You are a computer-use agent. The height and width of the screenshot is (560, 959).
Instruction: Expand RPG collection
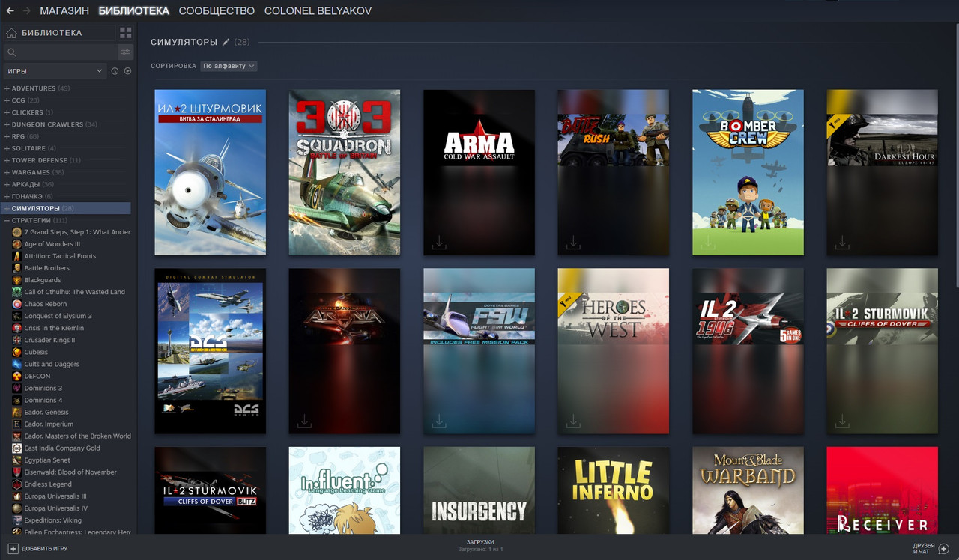pyautogui.click(x=7, y=136)
